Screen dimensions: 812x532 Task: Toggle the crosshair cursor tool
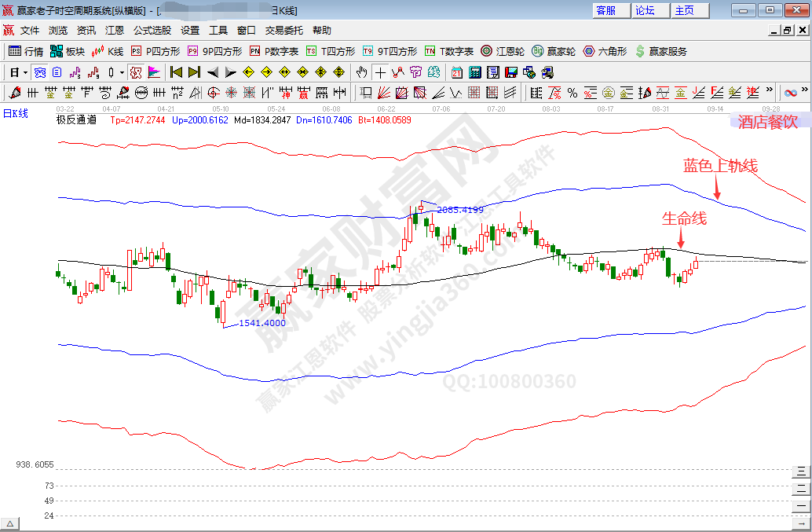click(380, 72)
